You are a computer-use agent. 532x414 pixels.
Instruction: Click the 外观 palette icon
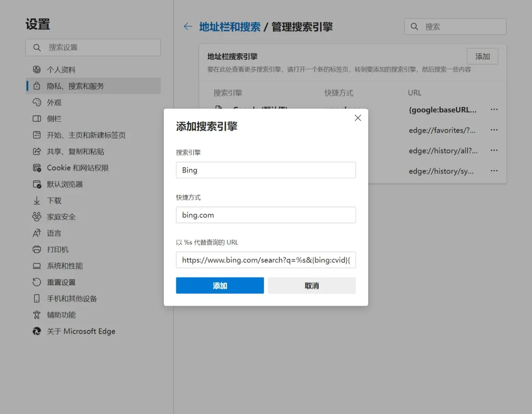click(x=37, y=102)
